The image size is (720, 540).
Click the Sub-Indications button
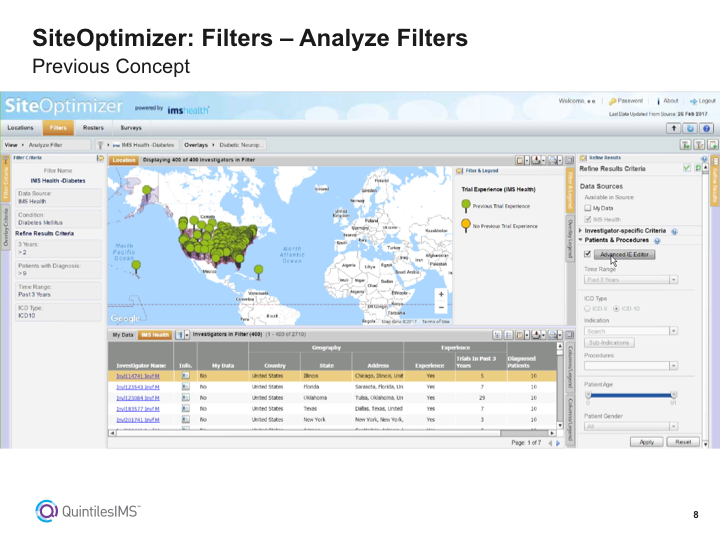click(x=609, y=343)
